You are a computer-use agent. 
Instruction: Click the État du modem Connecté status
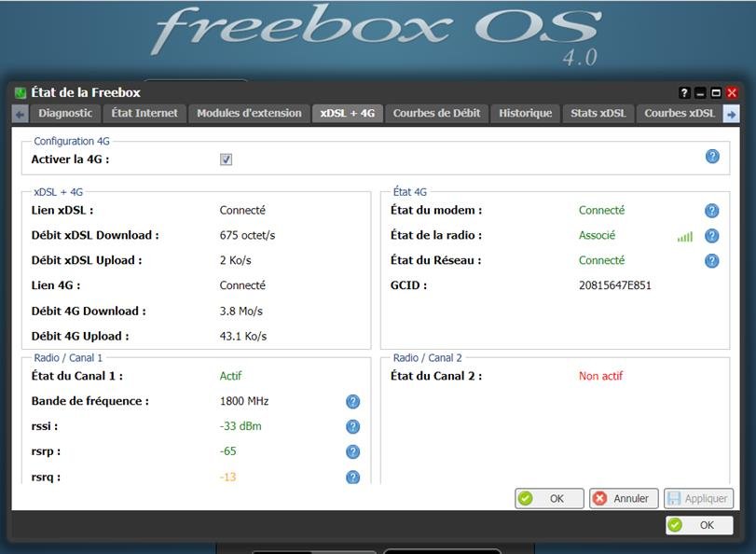pos(601,211)
